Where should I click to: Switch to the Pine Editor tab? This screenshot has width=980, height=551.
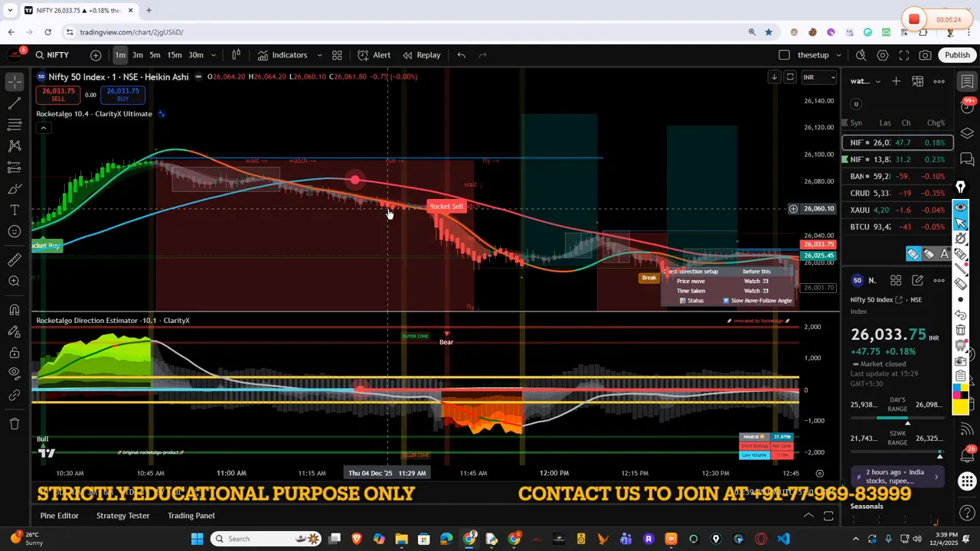[x=59, y=515]
